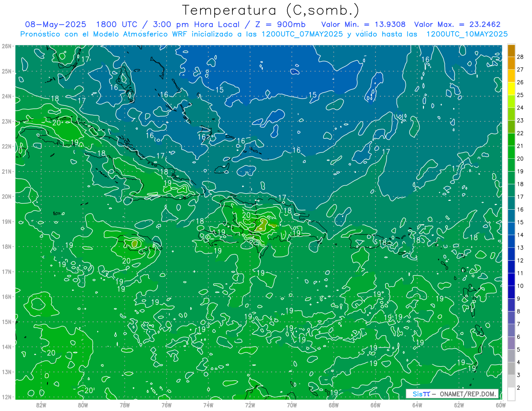The width and height of the screenshot is (532, 411).
Task: Click colorbar scale value "14"
Action: pos(520,235)
